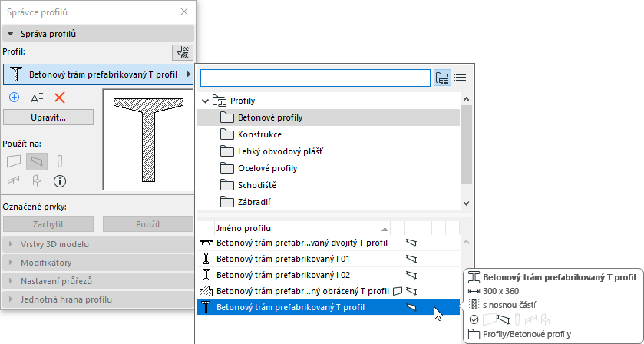Switch to flat list view in popup

[x=460, y=78]
